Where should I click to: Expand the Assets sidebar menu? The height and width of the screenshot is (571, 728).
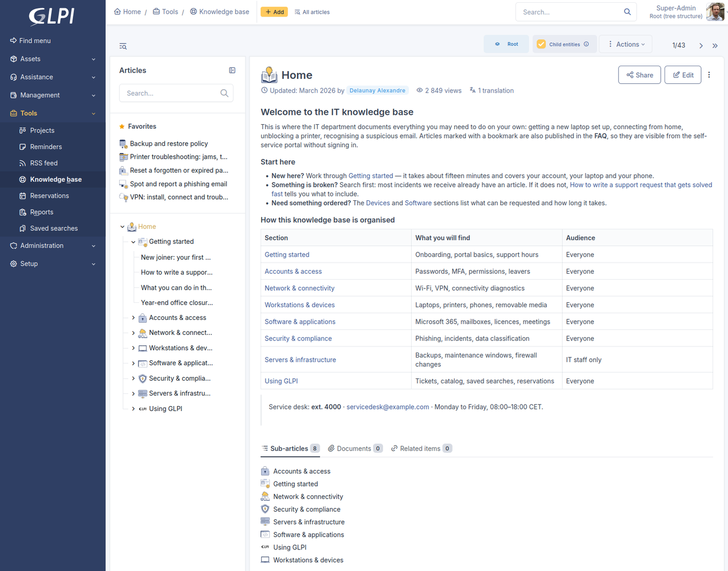52,59
